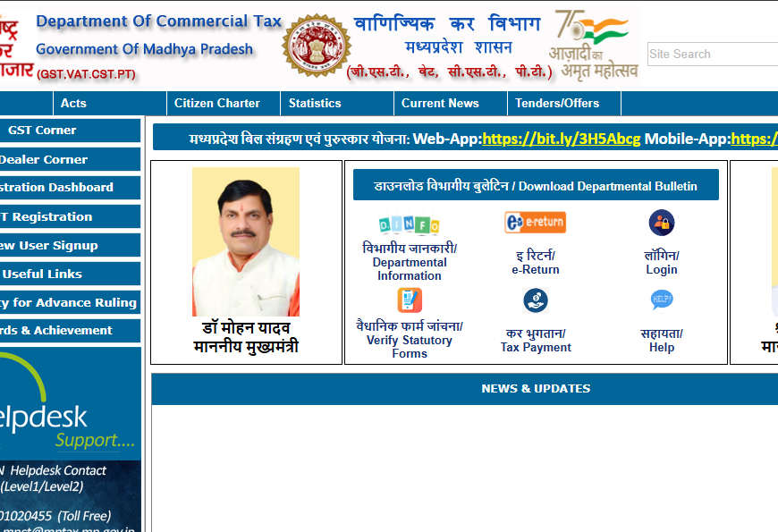Click the Madhya Pradesh government emblem
The width and height of the screenshot is (778, 532).
316,45
